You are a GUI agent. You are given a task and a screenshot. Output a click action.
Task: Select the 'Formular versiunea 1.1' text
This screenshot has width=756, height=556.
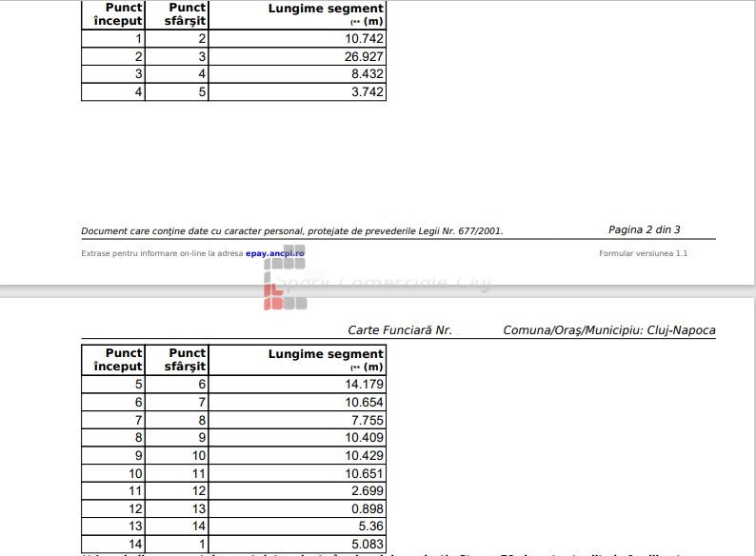point(643,253)
